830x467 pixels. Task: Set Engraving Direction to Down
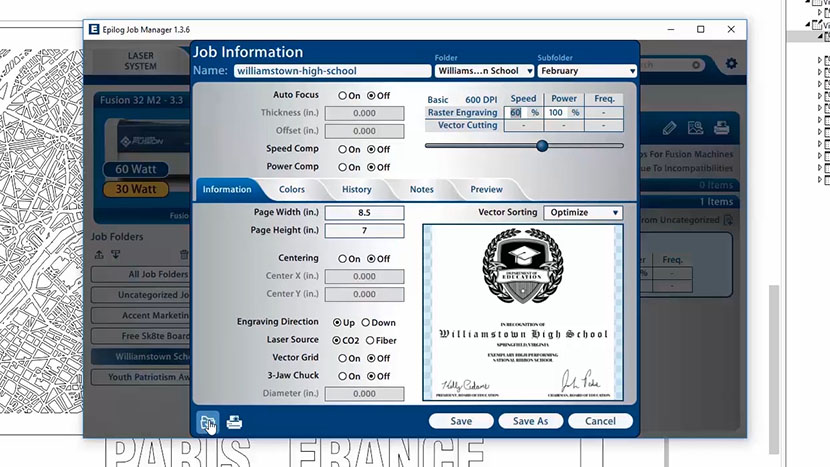tap(365, 323)
